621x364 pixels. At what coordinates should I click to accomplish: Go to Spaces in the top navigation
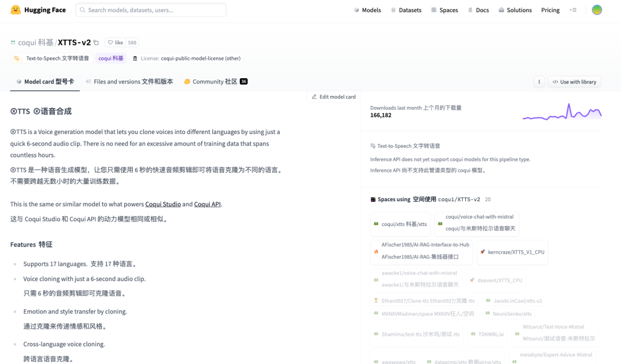pos(444,10)
